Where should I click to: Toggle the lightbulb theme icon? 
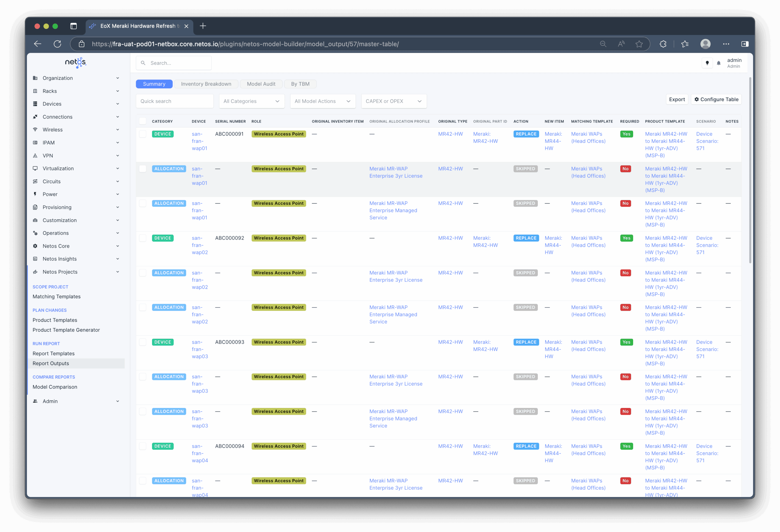coord(707,63)
